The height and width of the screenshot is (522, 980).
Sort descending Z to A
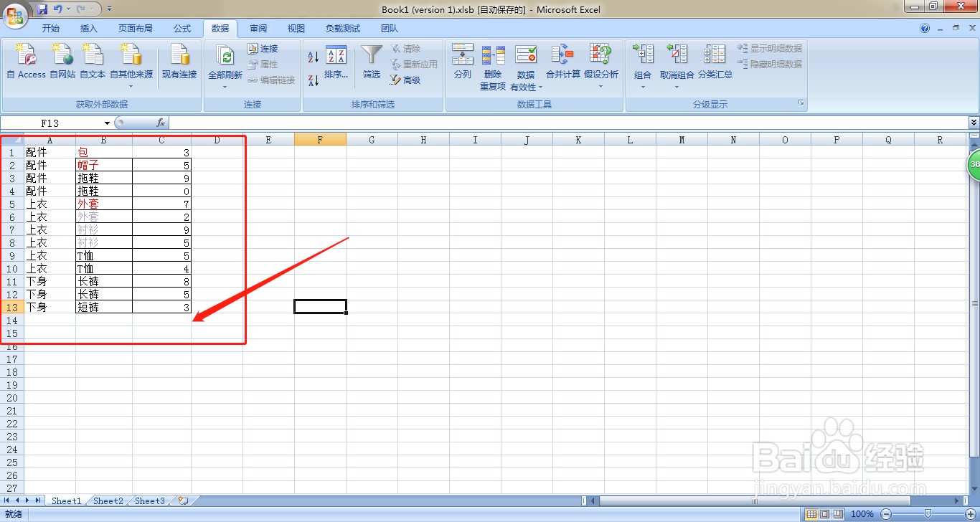313,80
